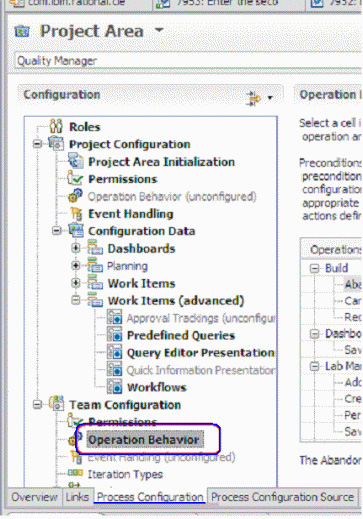The image size is (363, 519).
Task: Expand the Dashboards node
Action: point(76,248)
